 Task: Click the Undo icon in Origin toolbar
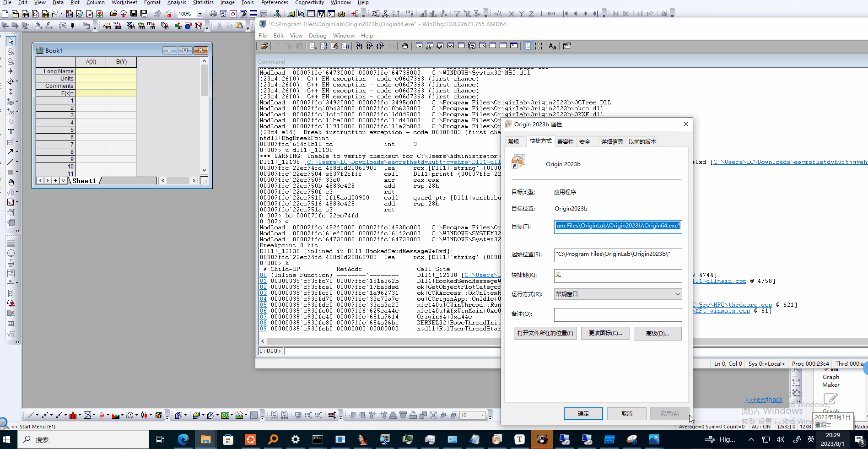87,26
